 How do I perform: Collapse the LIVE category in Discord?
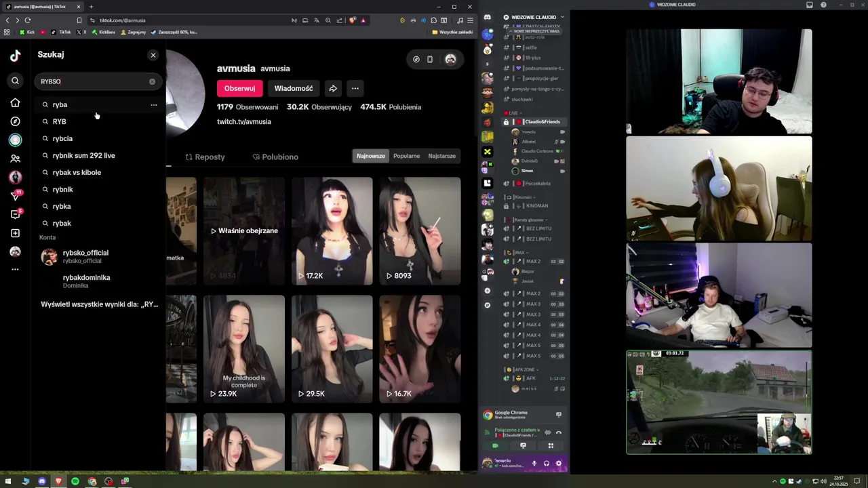(513, 113)
